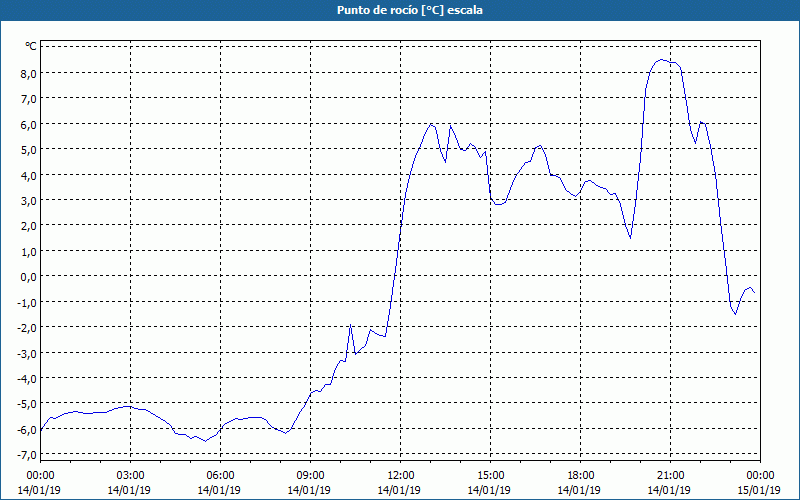This screenshot has height=500, width=800.
Task: Select the 15/01/19 date label
Action: [x=759, y=490]
